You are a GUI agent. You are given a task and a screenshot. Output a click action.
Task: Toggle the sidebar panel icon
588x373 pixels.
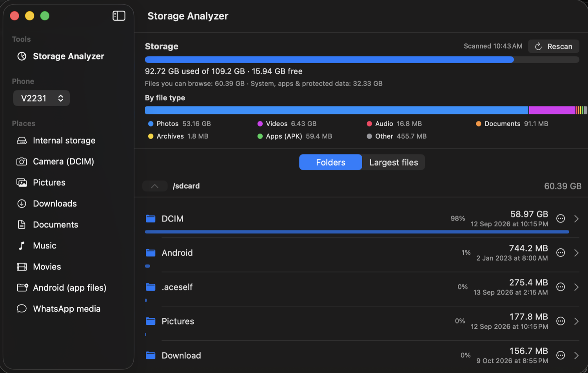click(119, 16)
